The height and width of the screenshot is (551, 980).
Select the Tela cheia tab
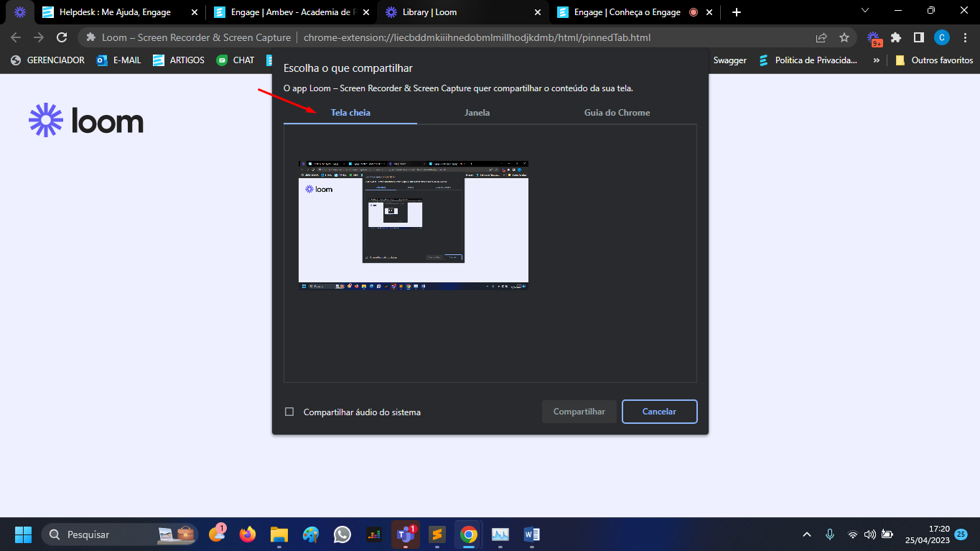[x=350, y=113]
